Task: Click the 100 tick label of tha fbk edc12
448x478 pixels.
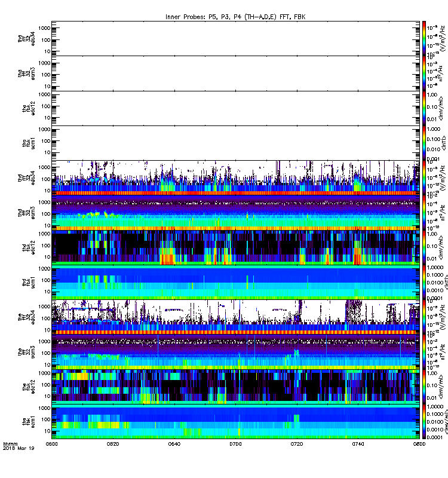Action: point(46,106)
